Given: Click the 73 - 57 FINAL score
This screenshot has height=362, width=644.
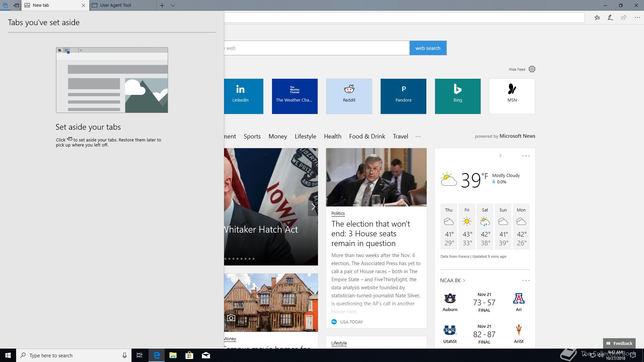Looking at the screenshot, I should point(484,303).
